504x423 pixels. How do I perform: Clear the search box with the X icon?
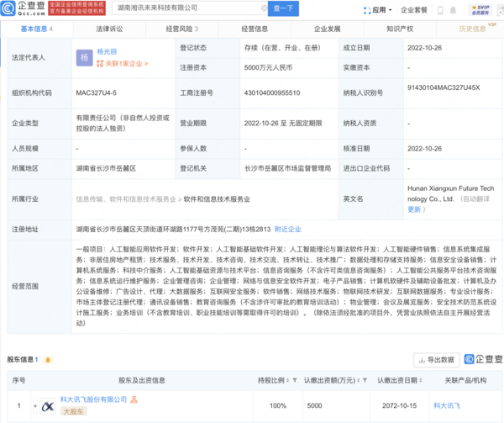(265, 8)
